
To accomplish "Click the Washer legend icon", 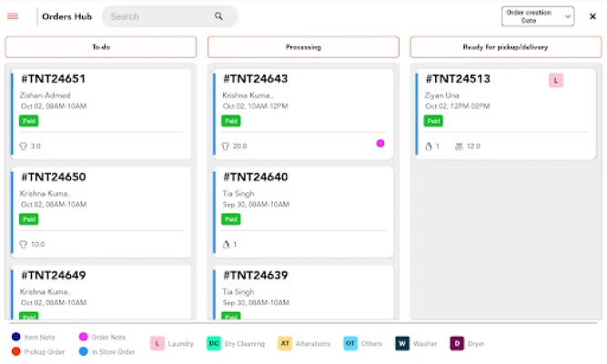I will pyautogui.click(x=401, y=343).
